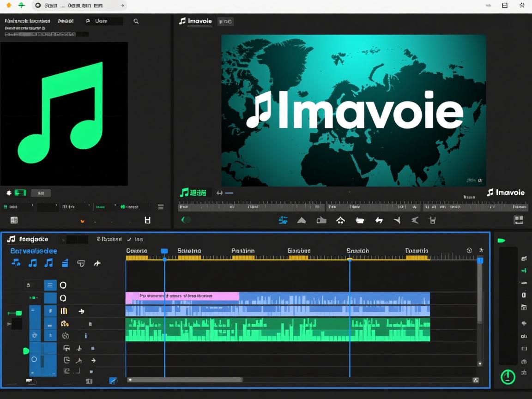Click the large green music note thumbnail

click(x=64, y=114)
